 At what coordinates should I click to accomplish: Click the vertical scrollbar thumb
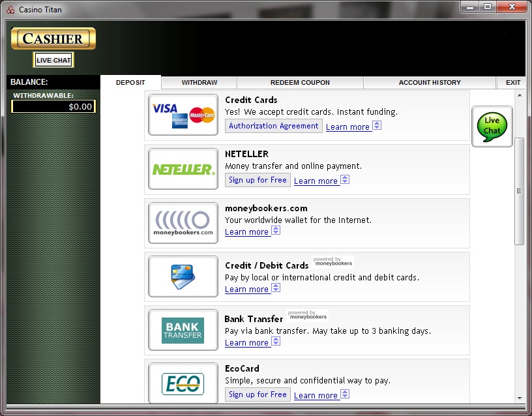coord(519,191)
